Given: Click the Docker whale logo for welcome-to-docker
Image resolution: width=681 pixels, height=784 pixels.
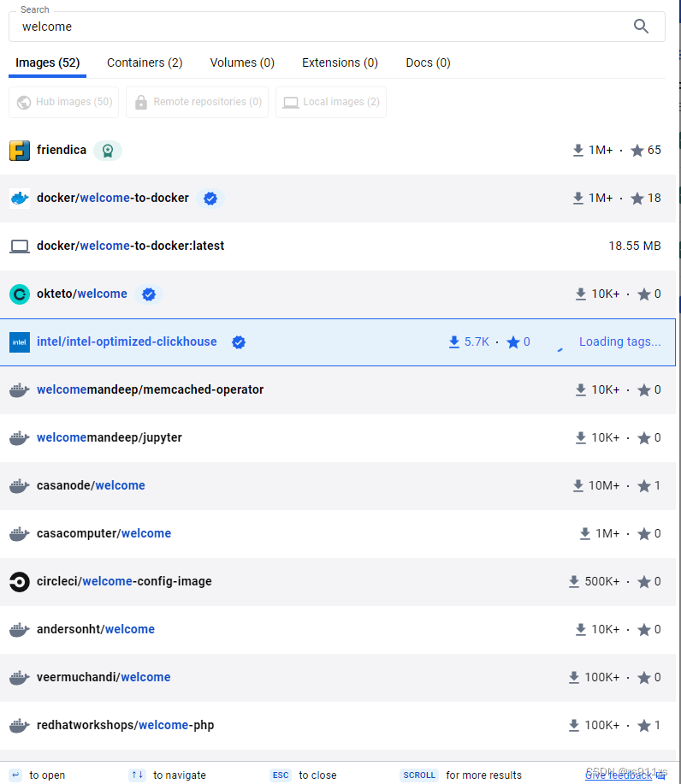Looking at the screenshot, I should point(20,199).
